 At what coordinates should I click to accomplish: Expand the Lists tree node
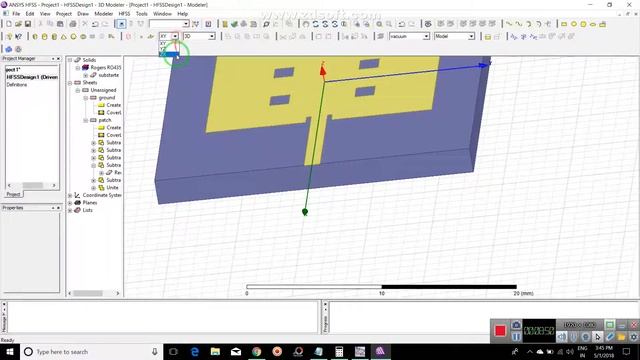70,210
